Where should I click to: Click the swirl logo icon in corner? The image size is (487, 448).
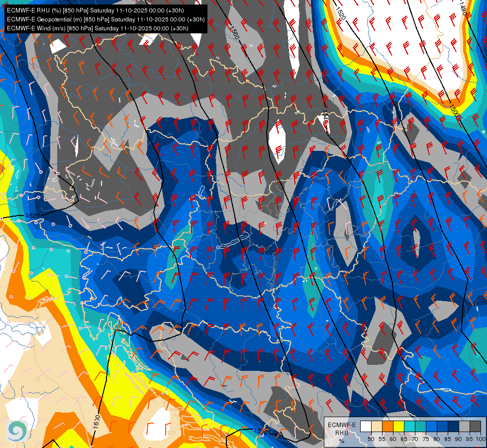pyautogui.click(x=17, y=431)
